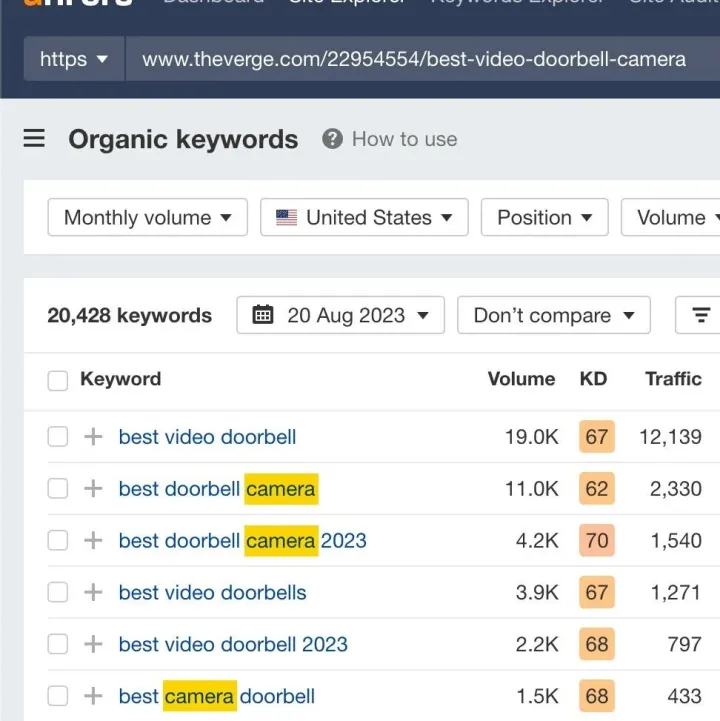Click the How to use question mark icon
This screenshot has width=720, height=721.
[x=332, y=139]
